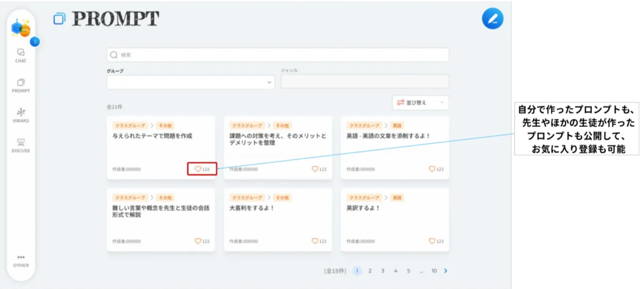This screenshot has width=644, height=289.
Task: Go to page 2 in pagination
Action: pos(370,271)
